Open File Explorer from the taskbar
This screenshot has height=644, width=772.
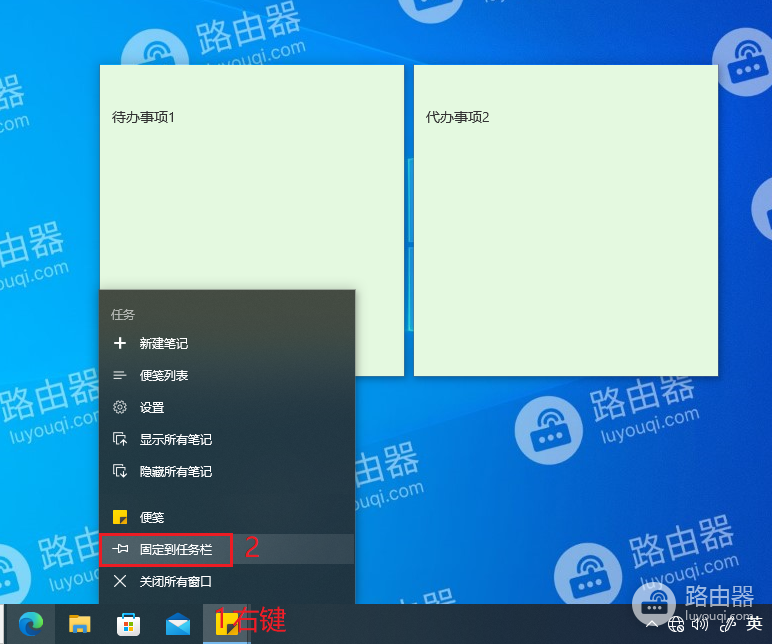[79, 624]
